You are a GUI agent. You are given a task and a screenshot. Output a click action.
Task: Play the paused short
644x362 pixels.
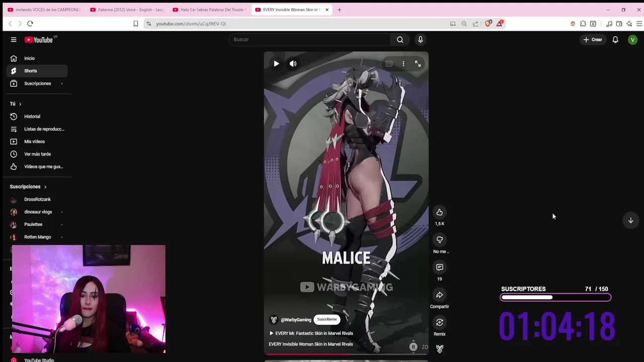[276, 64]
